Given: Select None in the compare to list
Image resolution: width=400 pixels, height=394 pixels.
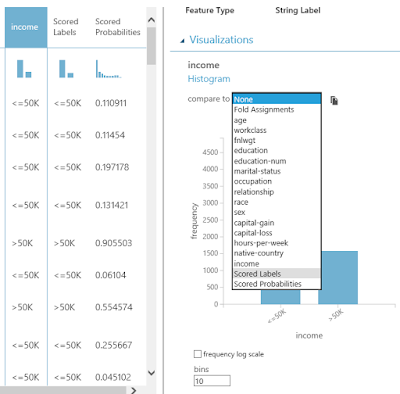Looking at the screenshot, I should 276,99.
